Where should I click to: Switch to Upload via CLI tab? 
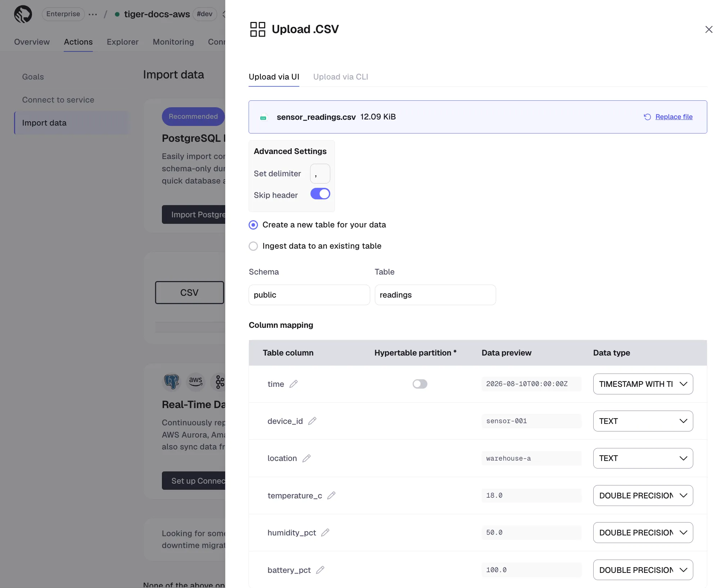coord(340,77)
